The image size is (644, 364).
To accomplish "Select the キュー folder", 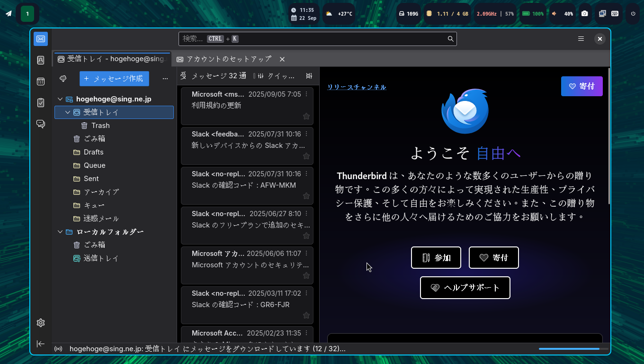I will (x=114, y=205).
